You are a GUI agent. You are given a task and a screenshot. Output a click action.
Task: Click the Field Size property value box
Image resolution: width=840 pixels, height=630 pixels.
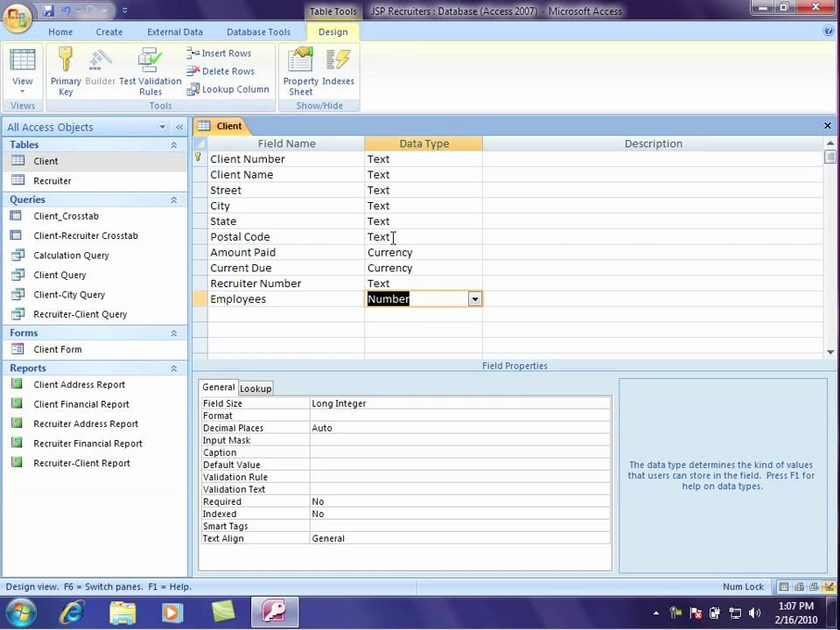point(460,403)
